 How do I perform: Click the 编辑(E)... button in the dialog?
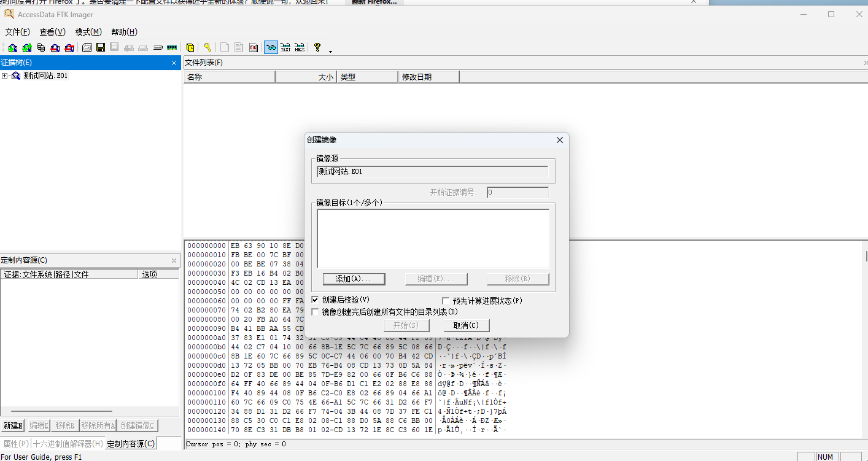(x=436, y=279)
